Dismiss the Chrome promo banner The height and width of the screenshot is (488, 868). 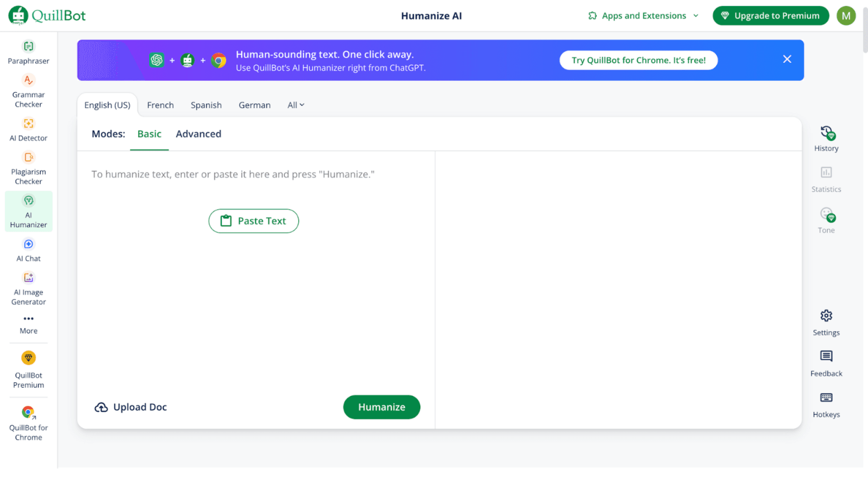click(x=787, y=59)
